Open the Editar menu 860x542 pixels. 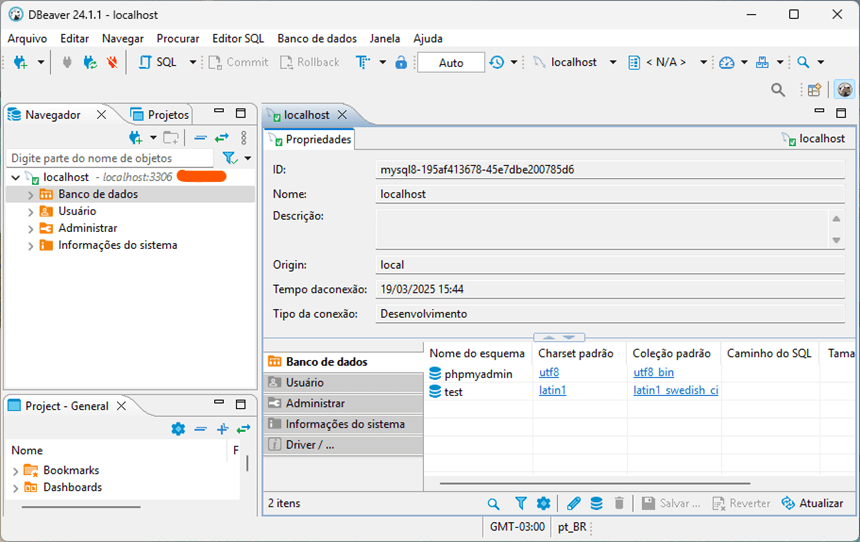coord(74,38)
